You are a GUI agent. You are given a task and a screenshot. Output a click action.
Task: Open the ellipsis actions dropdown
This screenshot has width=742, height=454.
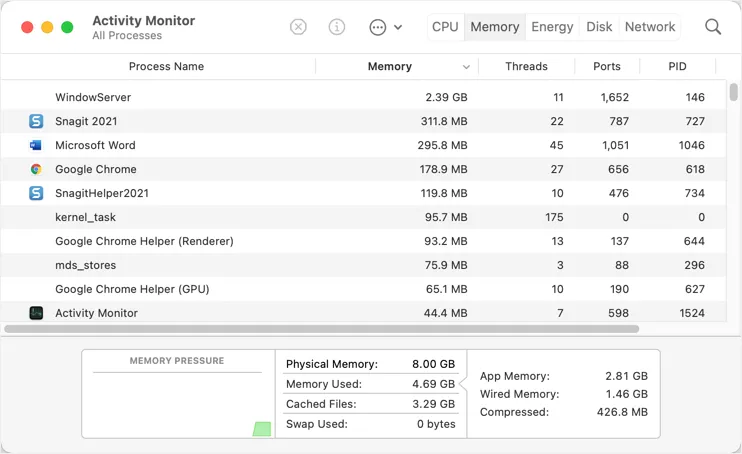[385, 27]
